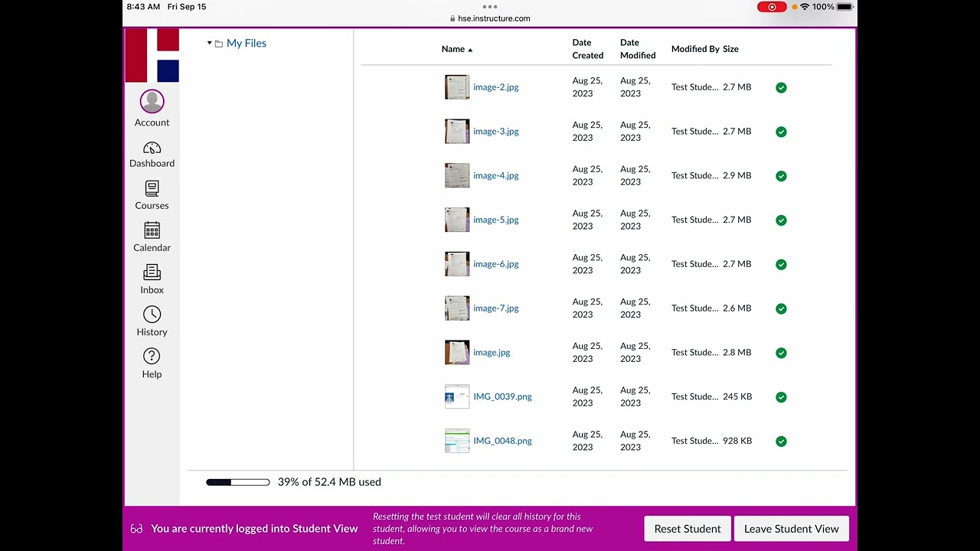Sort by Date Created column header
980x551 pixels.
(x=588, y=49)
